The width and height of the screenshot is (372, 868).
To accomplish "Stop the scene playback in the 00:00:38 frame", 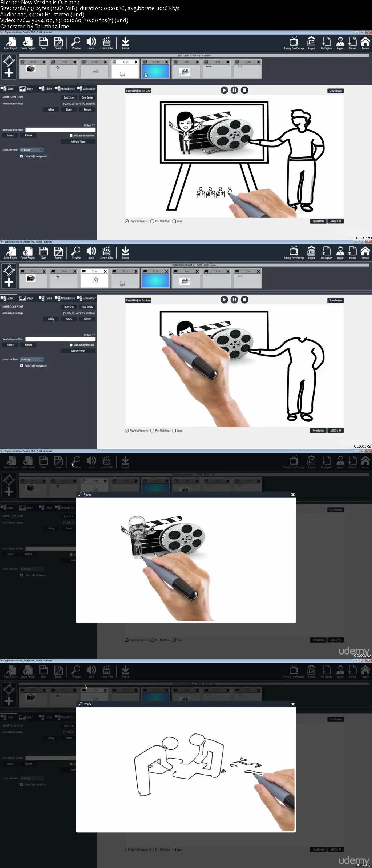I will (x=245, y=300).
